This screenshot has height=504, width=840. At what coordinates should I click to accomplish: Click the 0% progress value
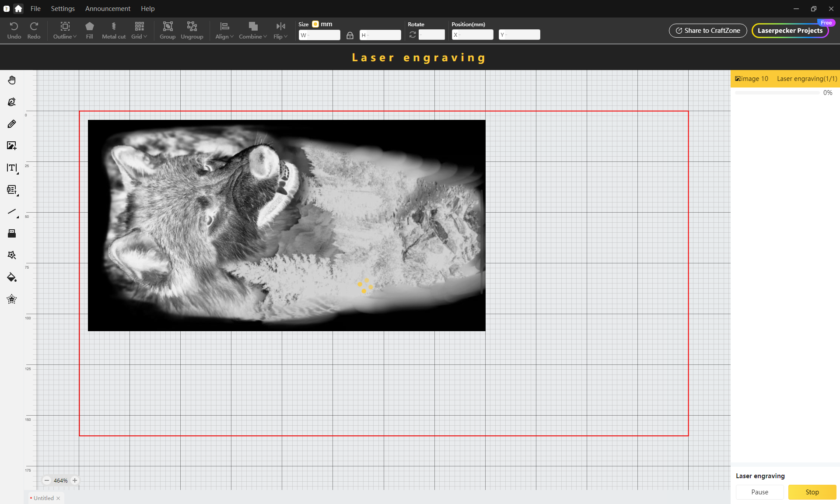(x=828, y=93)
